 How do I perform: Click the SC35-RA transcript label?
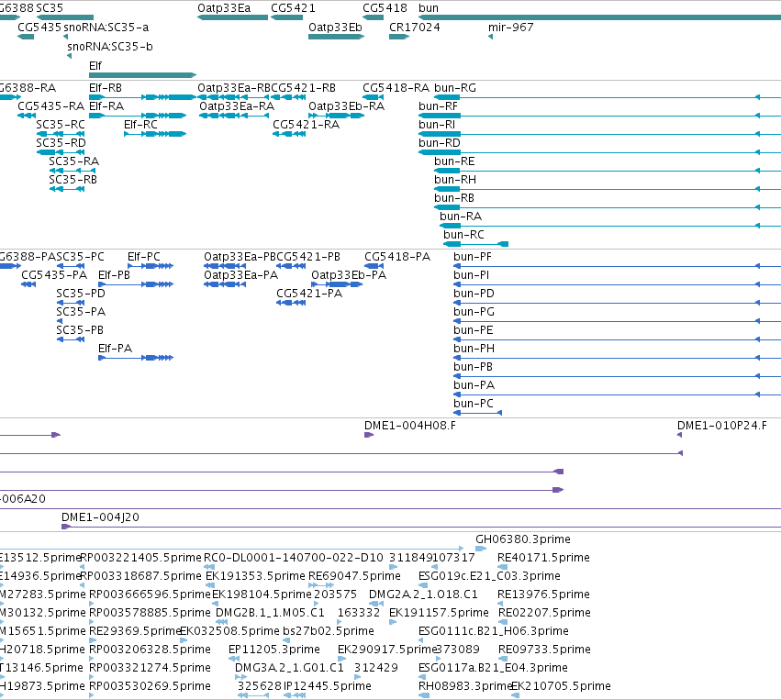(73, 161)
